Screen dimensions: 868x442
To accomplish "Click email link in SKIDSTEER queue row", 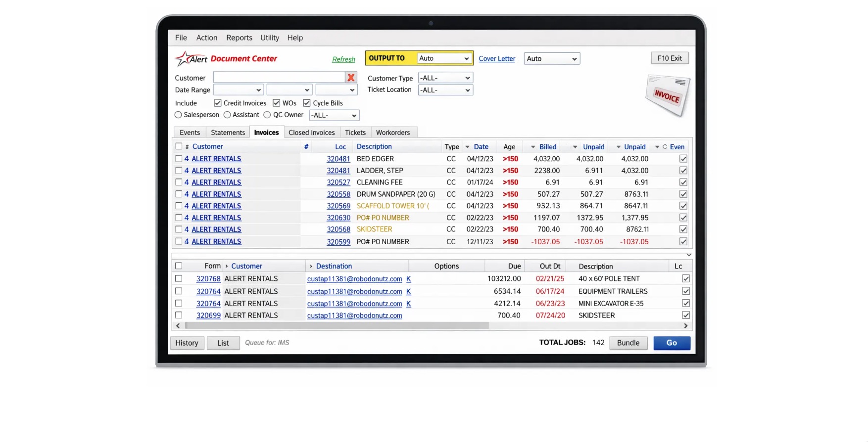I will click(x=354, y=315).
